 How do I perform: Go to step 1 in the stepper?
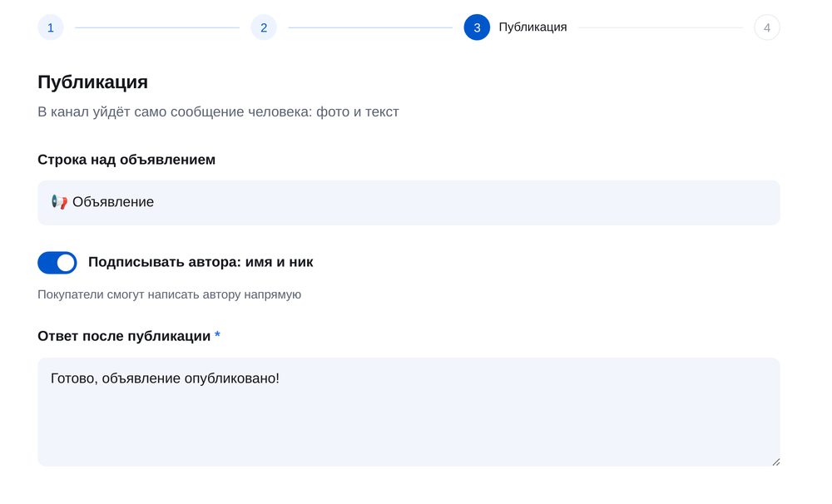(x=51, y=27)
